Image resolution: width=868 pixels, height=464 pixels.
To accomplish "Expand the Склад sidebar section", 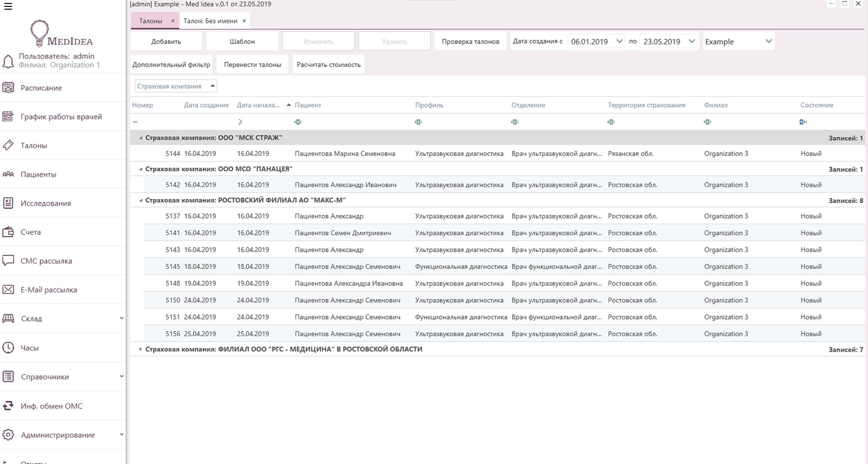I will pyautogui.click(x=121, y=318).
